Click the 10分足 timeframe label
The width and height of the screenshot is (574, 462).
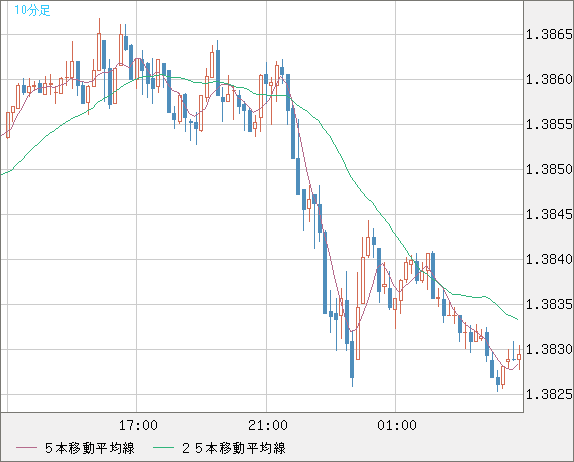(32, 10)
